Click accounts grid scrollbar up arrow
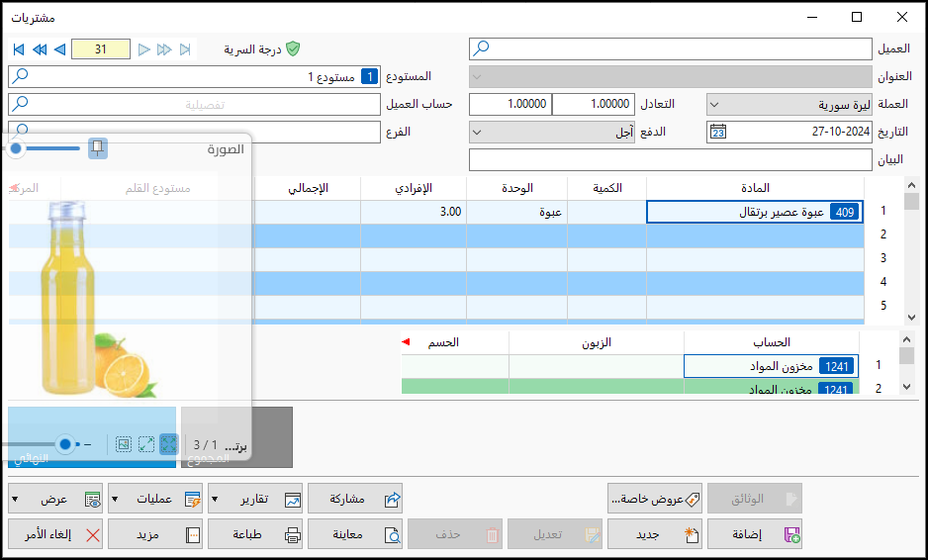 (x=906, y=339)
